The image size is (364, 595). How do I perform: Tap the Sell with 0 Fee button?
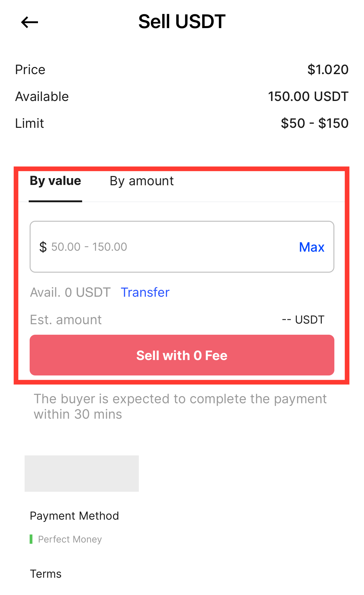point(182,355)
